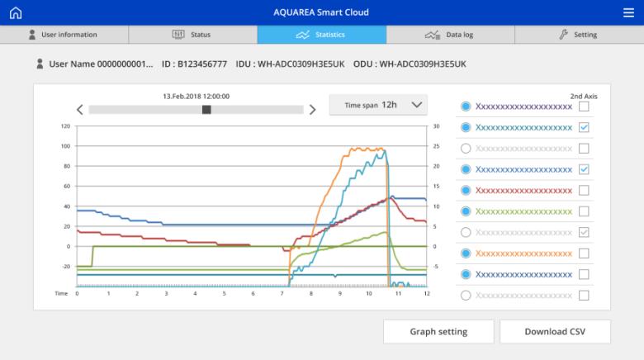Move to the next time period arrow
This screenshot has width=644, height=360.
pos(313,110)
